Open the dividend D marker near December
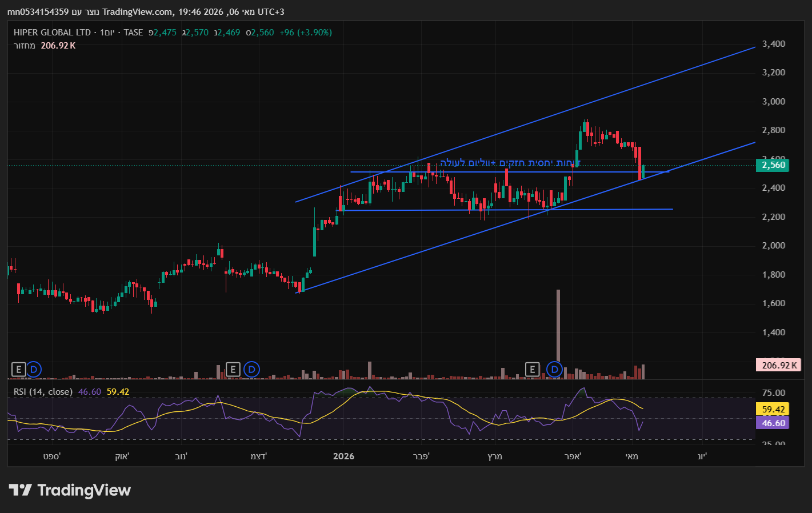Screen dimensions: 812x513 tap(252, 370)
